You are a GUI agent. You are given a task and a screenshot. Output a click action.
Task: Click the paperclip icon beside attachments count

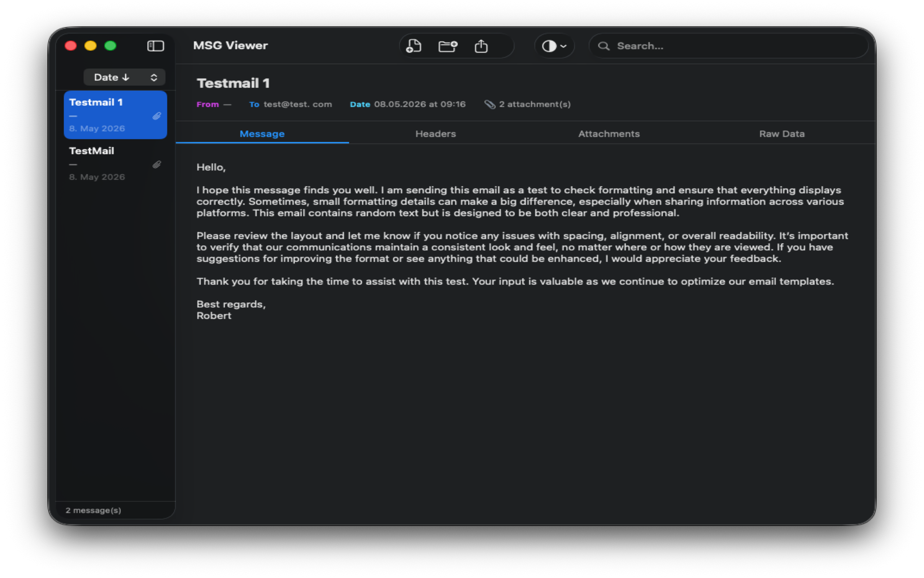490,104
